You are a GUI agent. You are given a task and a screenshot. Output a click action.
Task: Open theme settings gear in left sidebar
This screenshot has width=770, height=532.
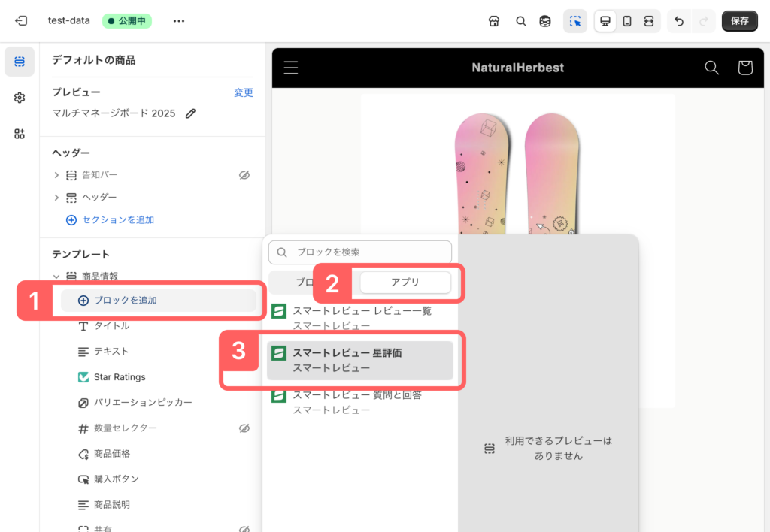[x=20, y=98]
